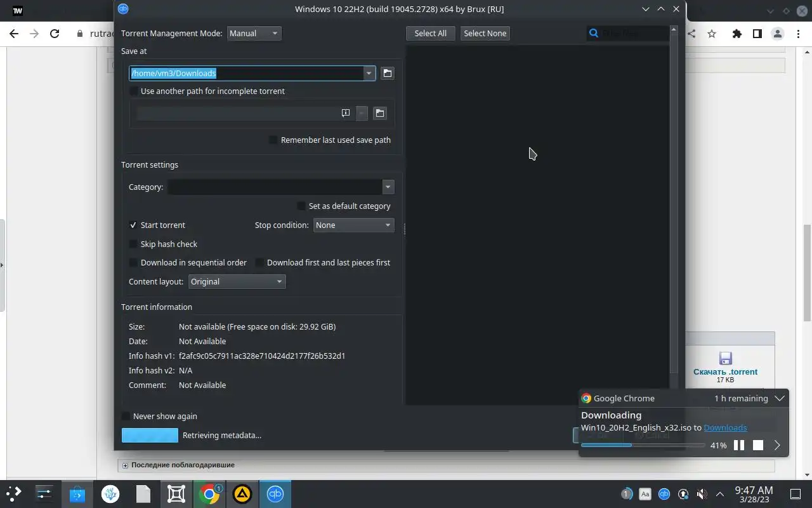Reload the page in Chrome
The width and height of the screenshot is (812, 508).
(55, 34)
